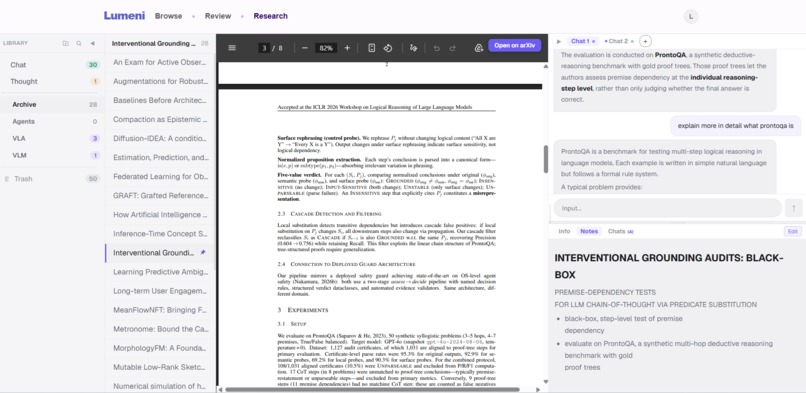
Task: Click the PDF page number field
Action: pos(264,48)
